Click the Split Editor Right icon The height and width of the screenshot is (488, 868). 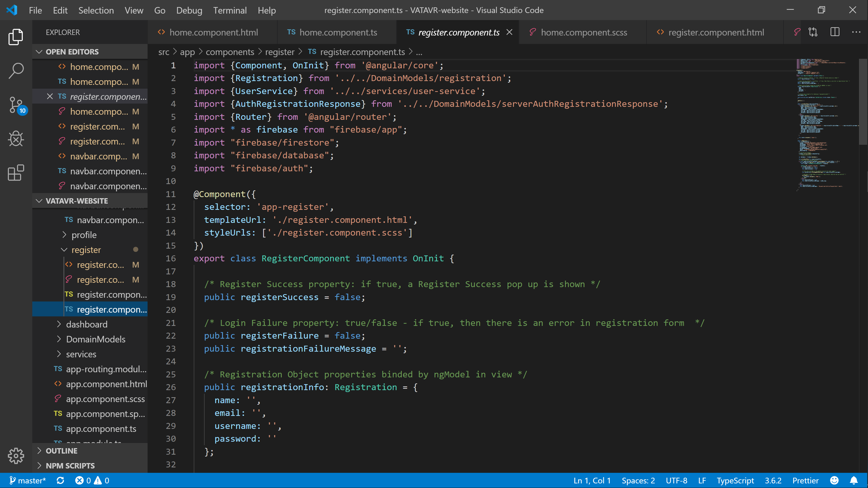[835, 32]
